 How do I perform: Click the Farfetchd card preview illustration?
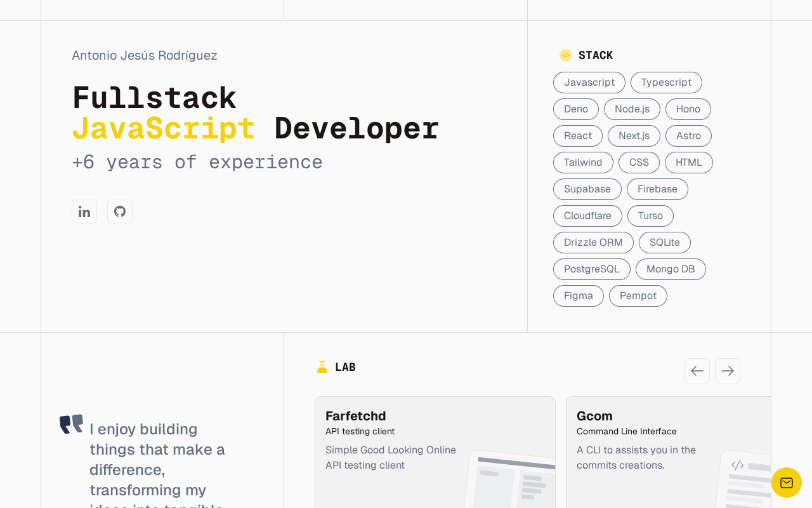[x=510, y=479]
